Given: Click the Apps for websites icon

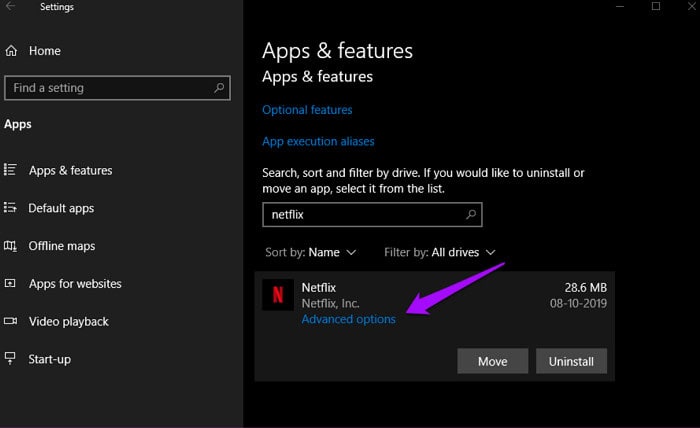Looking at the screenshot, I should click(10, 283).
